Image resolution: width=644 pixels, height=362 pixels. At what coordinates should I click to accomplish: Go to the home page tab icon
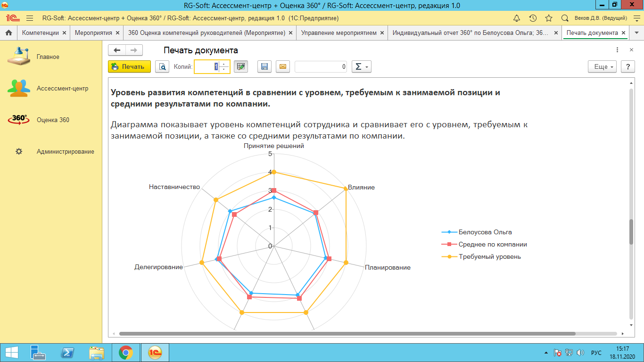[x=8, y=33]
